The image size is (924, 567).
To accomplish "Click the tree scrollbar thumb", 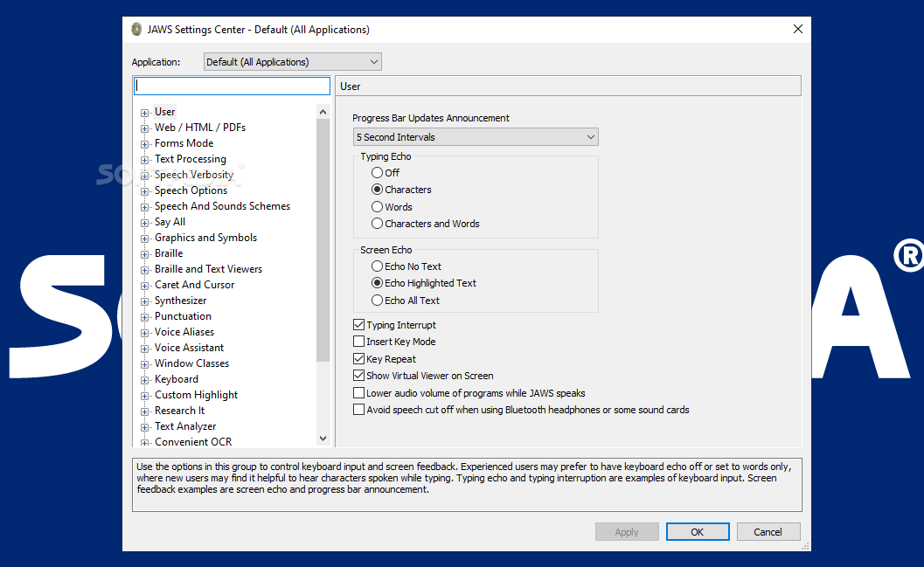I will pos(323,240).
